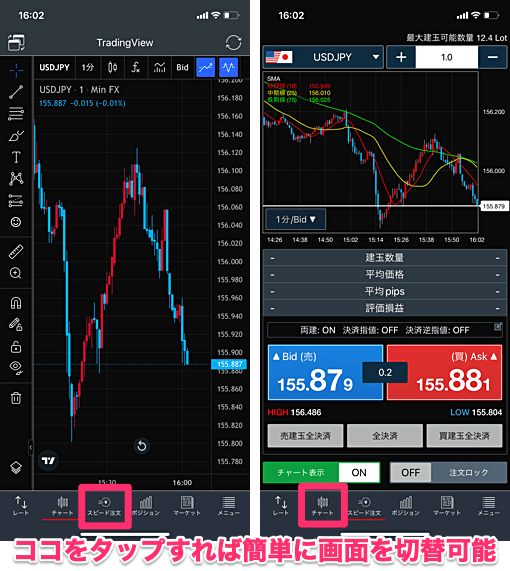Open USDJPY symbol selector in TradingView
The width and height of the screenshot is (510, 571).
pyautogui.click(x=54, y=67)
